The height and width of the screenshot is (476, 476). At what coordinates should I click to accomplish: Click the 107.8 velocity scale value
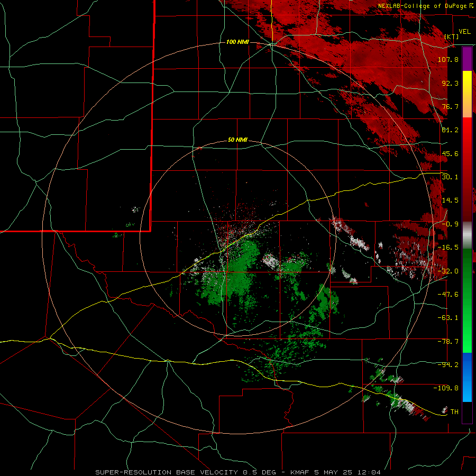click(x=448, y=59)
